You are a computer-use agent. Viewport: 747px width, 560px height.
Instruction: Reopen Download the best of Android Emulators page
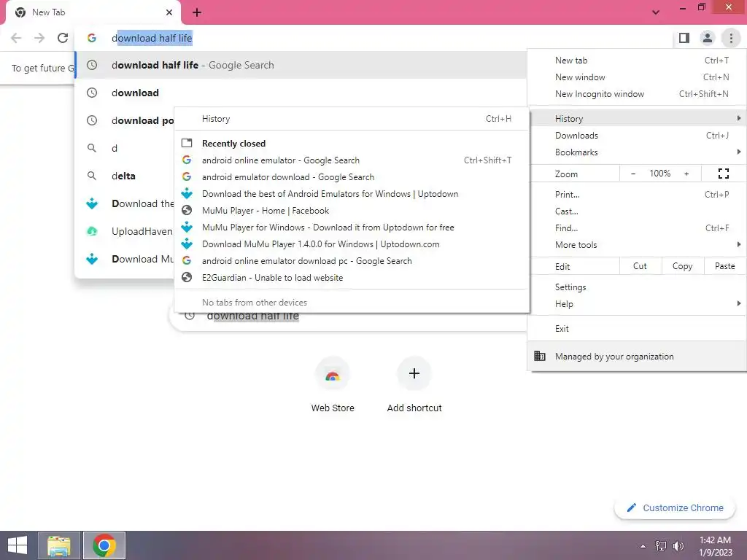pyautogui.click(x=352, y=194)
